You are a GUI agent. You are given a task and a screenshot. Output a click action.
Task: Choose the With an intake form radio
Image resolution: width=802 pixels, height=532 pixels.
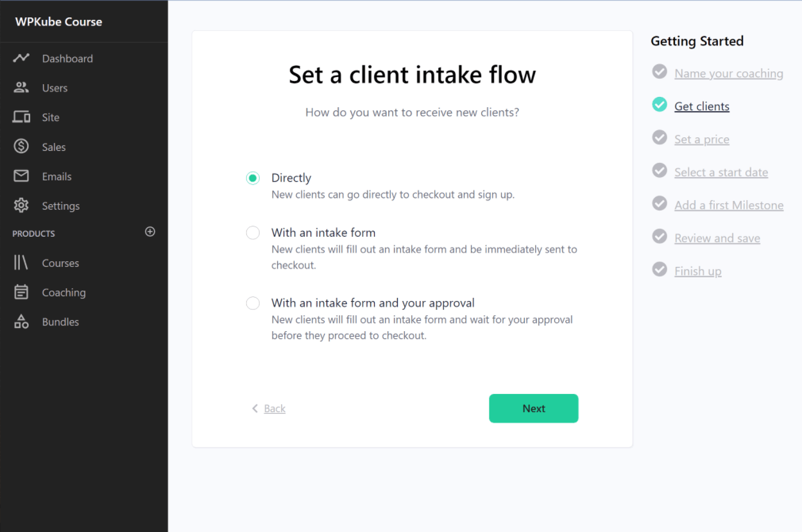click(253, 233)
